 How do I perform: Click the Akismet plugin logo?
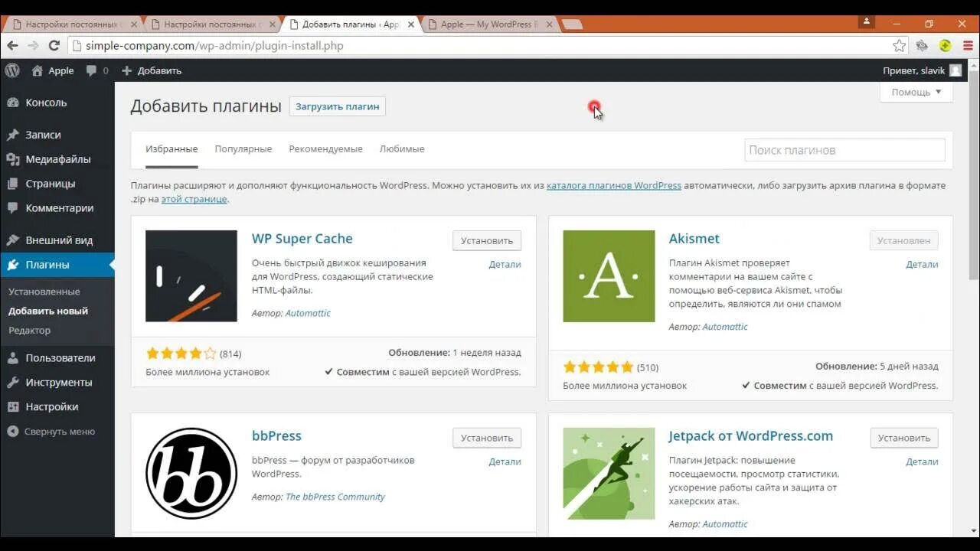pyautogui.click(x=609, y=276)
